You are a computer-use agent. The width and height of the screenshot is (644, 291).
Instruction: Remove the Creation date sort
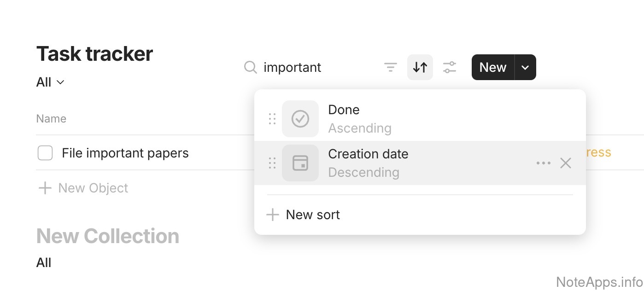(566, 163)
